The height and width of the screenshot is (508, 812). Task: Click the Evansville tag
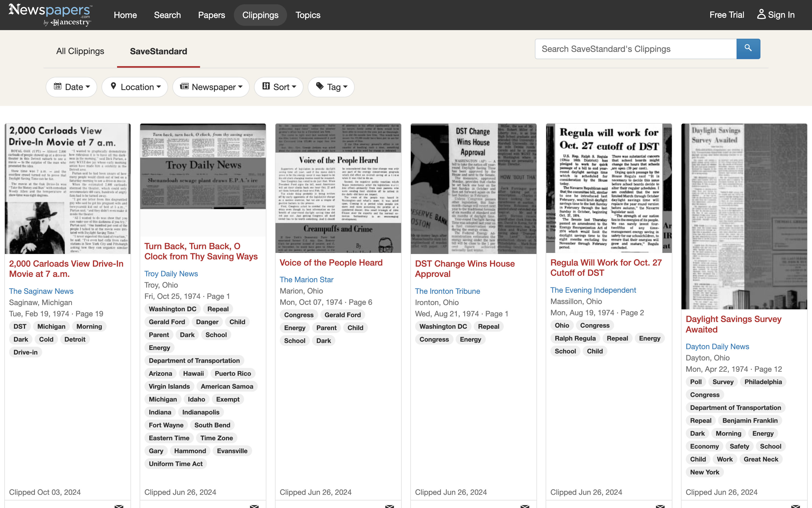pos(232,451)
